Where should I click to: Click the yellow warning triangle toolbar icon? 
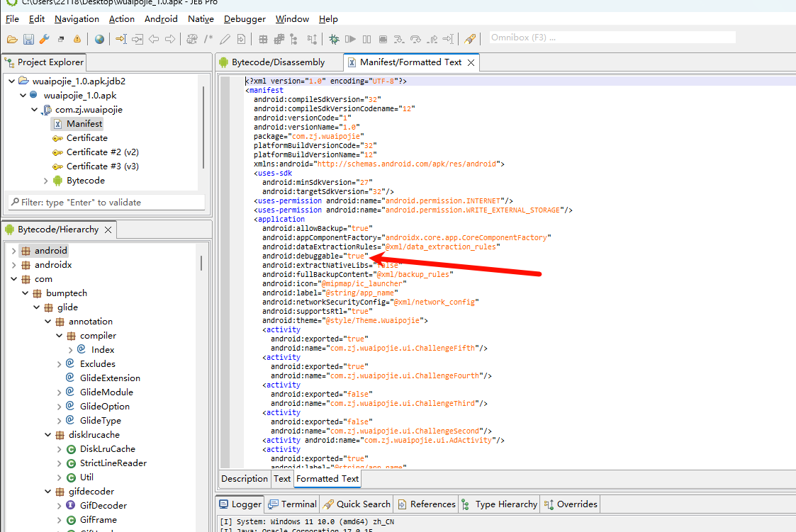[77, 39]
